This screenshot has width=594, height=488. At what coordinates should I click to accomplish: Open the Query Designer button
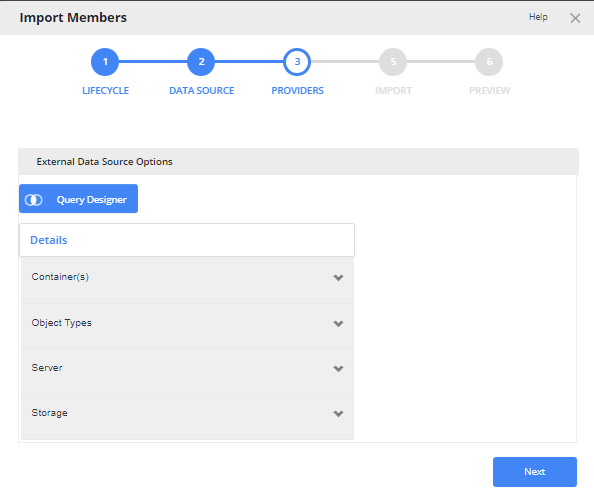(78, 199)
